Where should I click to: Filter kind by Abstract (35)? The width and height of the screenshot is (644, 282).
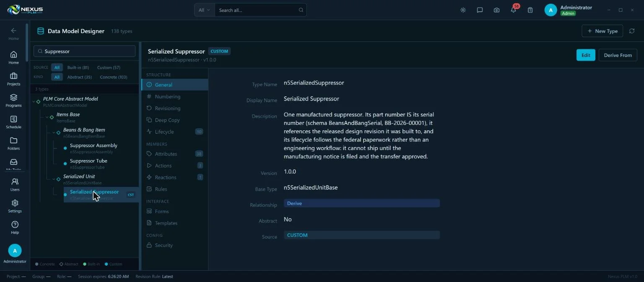click(x=80, y=77)
